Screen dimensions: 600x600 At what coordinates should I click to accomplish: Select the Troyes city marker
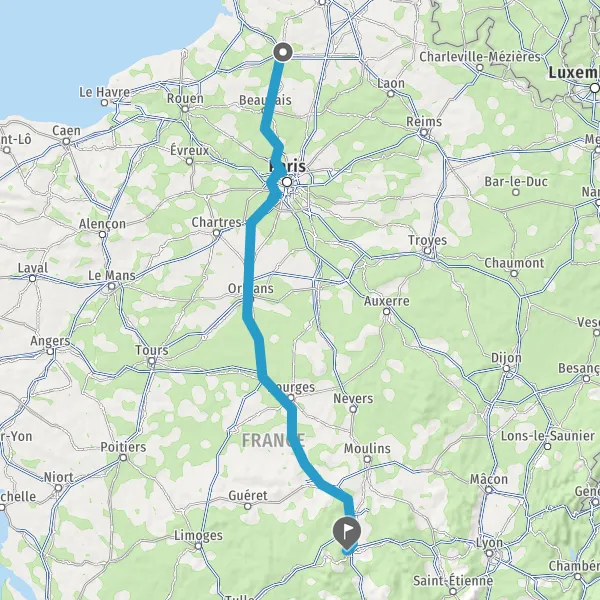427,251
